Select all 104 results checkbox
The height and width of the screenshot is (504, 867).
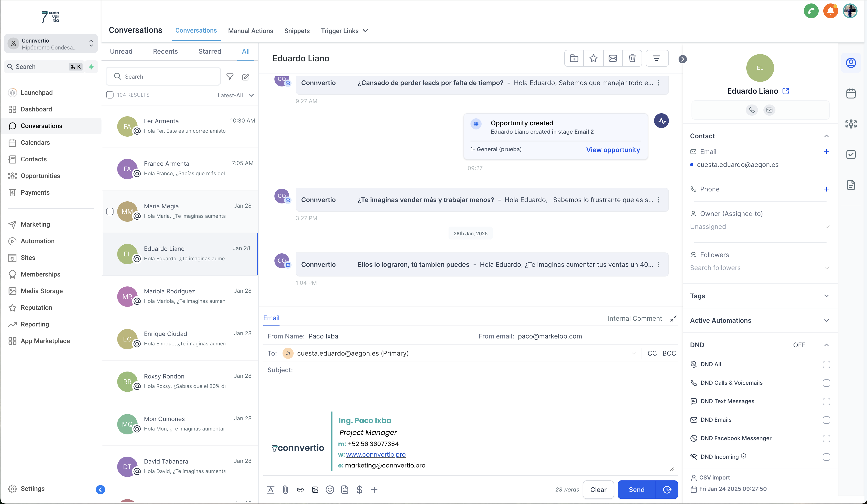click(110, 95)
